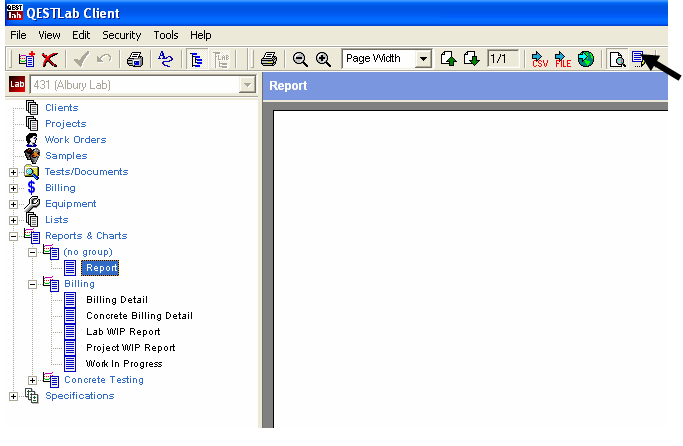
Task: Open the Tools menu
Action: [x=166, y=35]
